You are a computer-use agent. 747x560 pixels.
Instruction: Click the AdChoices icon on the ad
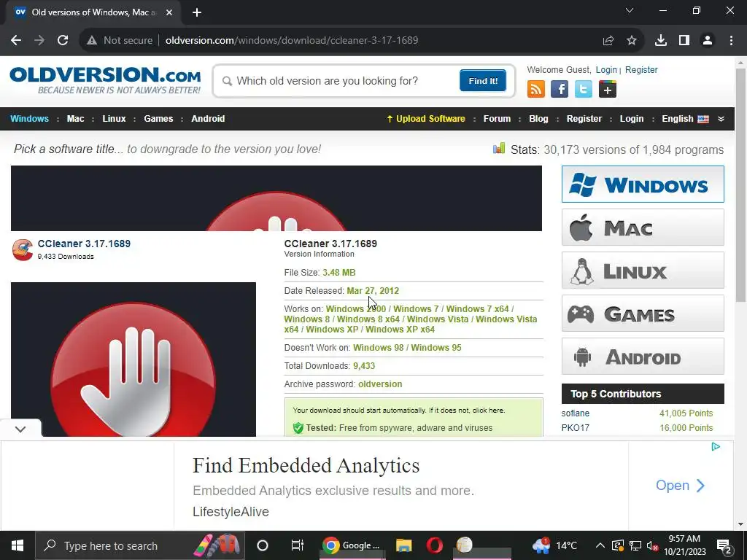pyautogui.click(x=716, y=447)
